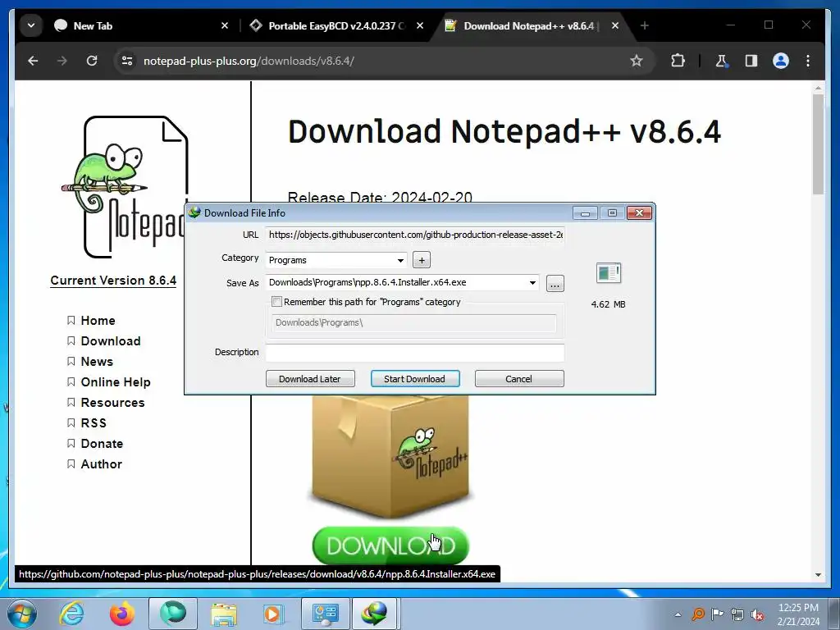Image resolution: width=840 pixels, height=630 pixels.
Task: Minimize the Download File Info dialog
Action: click(585, 213)
